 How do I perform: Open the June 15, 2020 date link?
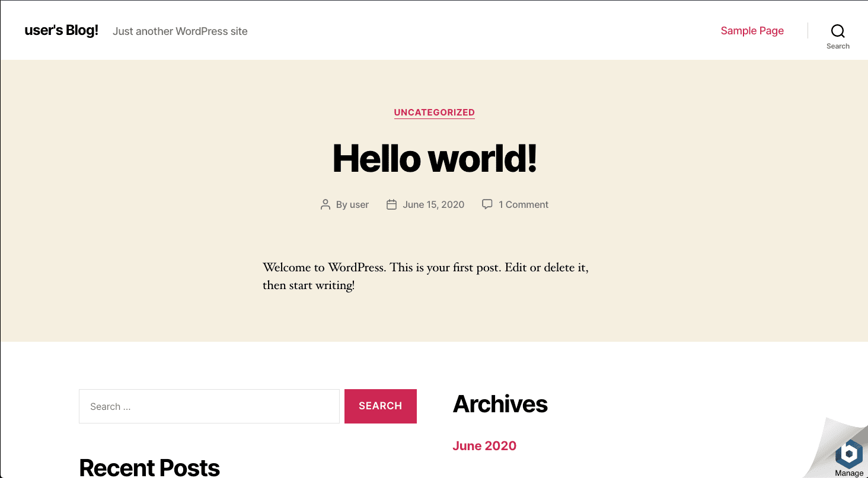tap(433, 205)
